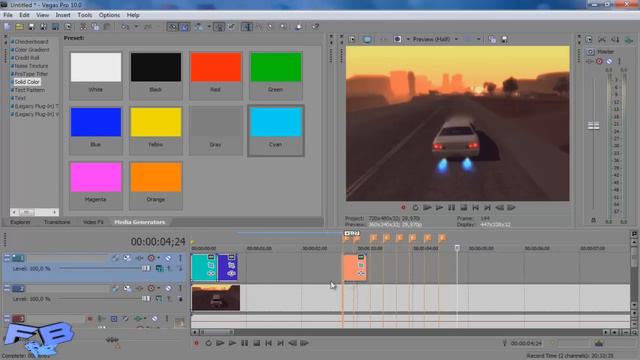Screen dimensions: 640x360
Task: Toggle Loop Playback in preview transport
Action: tap(415, 208)
